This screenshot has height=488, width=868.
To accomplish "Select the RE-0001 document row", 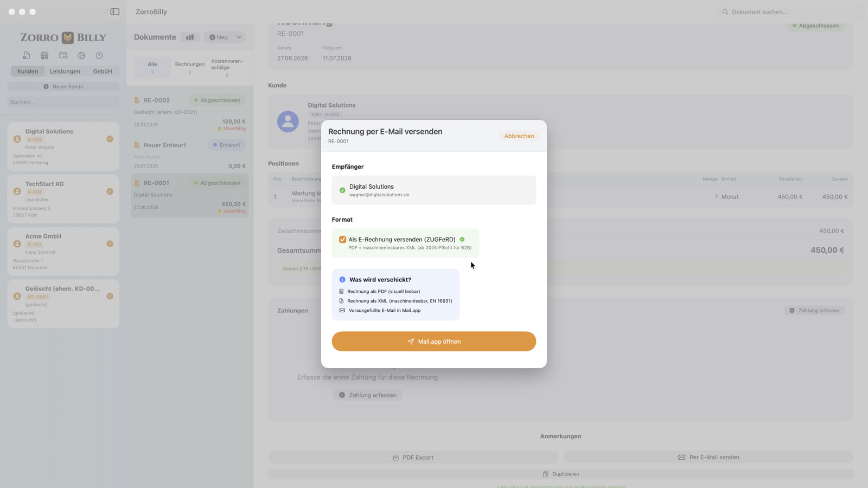I will (x=190, y=195).
